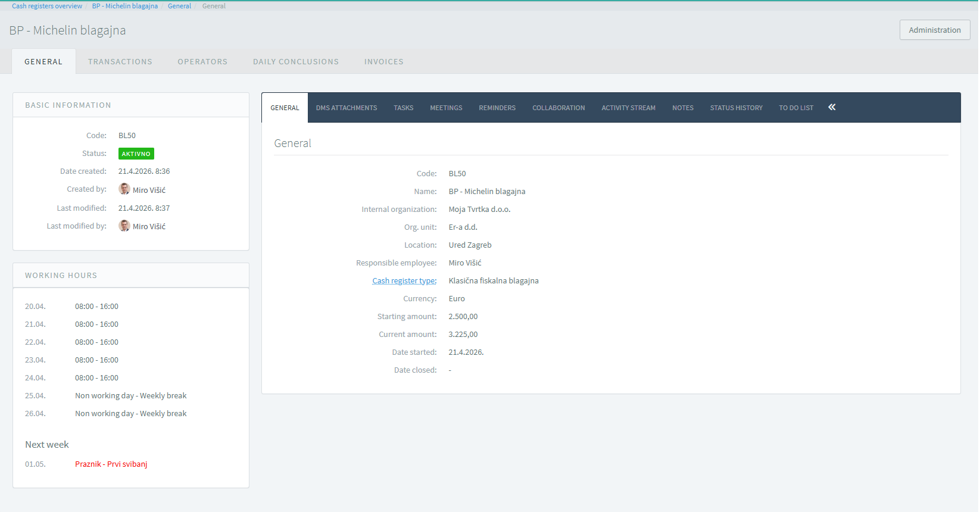This screenshot has height=512, width=980.
Task: Click the green AKTIVNO status badge
Action: click(x=136, y=154)
